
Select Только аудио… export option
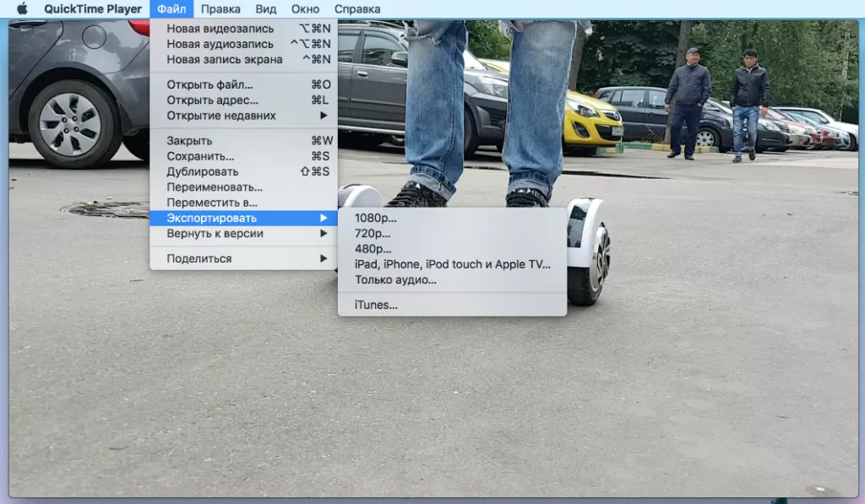click(395, 279)
